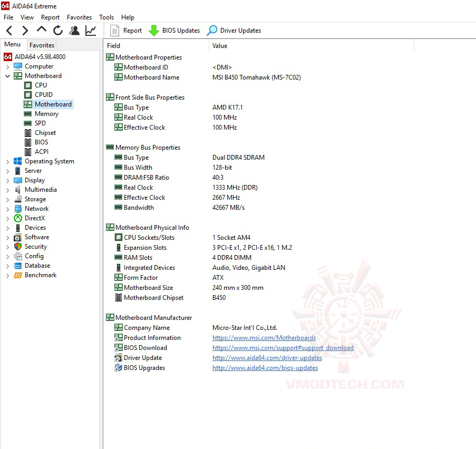
Task: Click the Multimedia speaker icon in the tree
Action: point(18,190)
